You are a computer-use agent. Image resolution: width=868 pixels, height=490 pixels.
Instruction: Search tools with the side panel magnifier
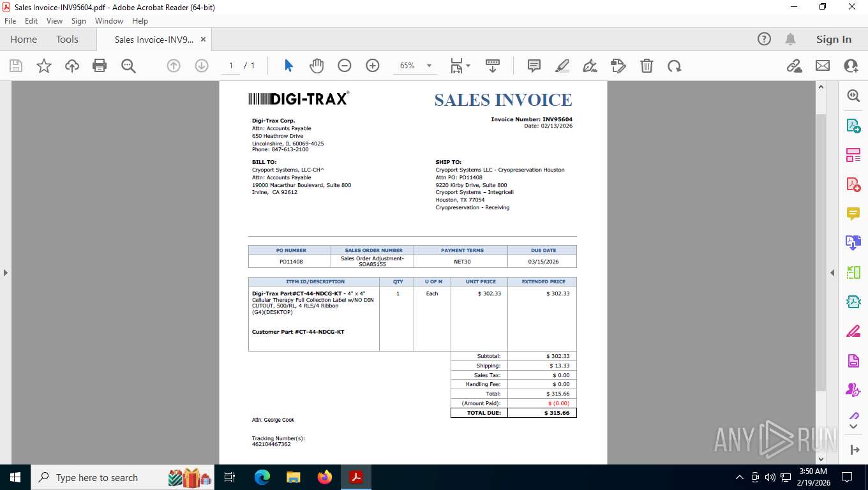pos(853,96)
